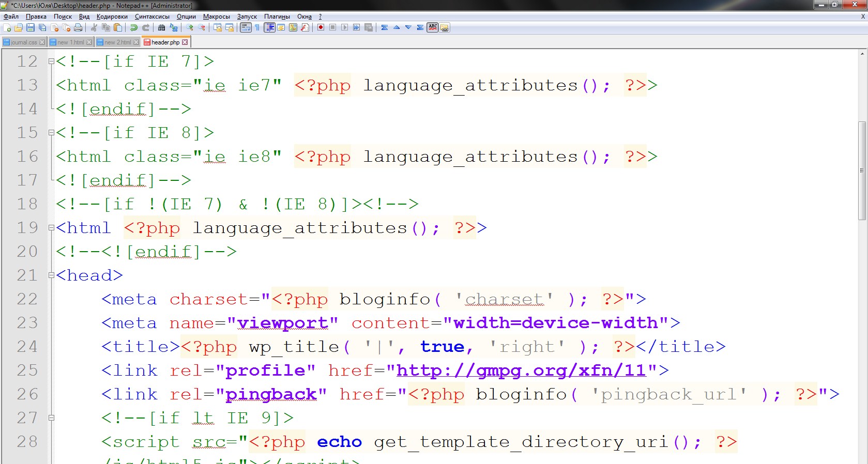Click the Open file folder icon
Screen dimensions: 868x464
pos(18,27)
